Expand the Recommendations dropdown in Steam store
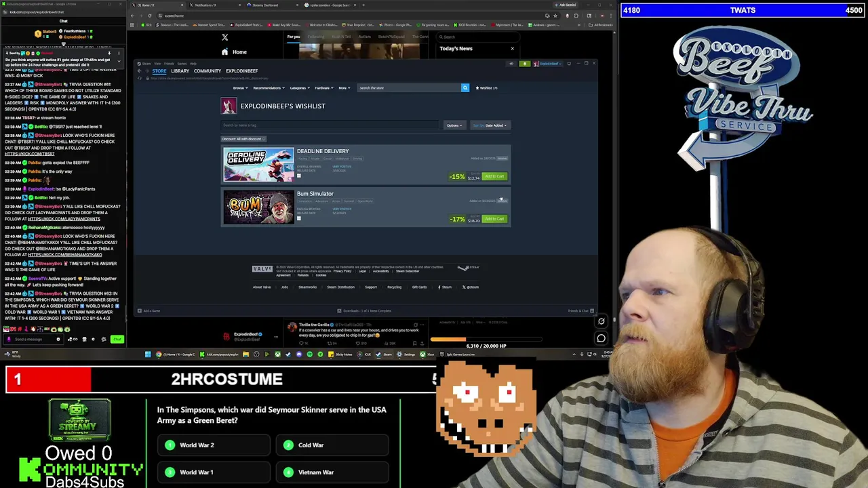Screen dimensions: 868x488 (268, 87)
